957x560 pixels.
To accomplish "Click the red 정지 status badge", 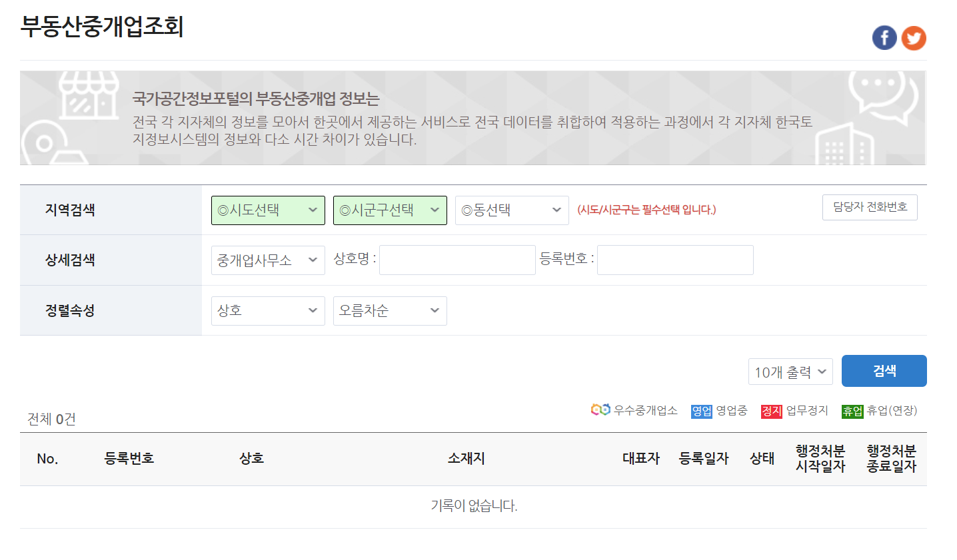I will click(x=772, y=411).
